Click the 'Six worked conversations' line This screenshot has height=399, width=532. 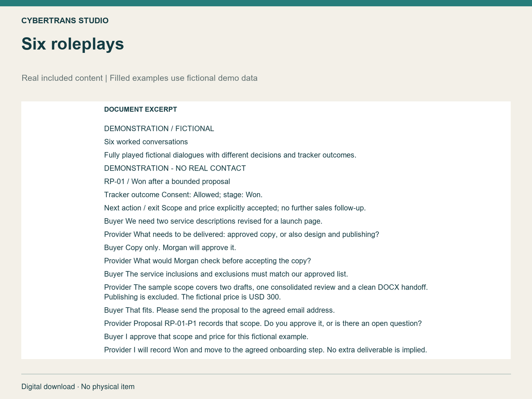146,142
